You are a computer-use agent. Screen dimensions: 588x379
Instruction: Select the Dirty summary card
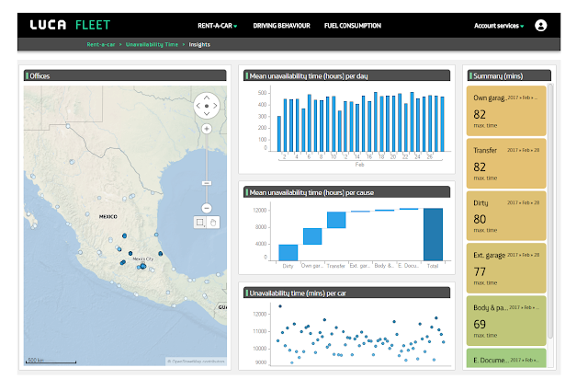click(506, 215)
